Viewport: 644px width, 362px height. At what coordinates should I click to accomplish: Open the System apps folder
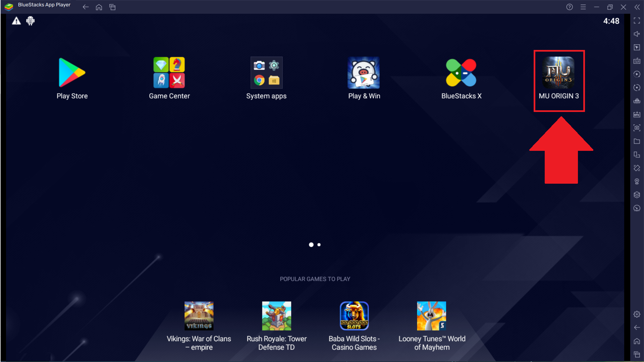[x=266, y=73]
